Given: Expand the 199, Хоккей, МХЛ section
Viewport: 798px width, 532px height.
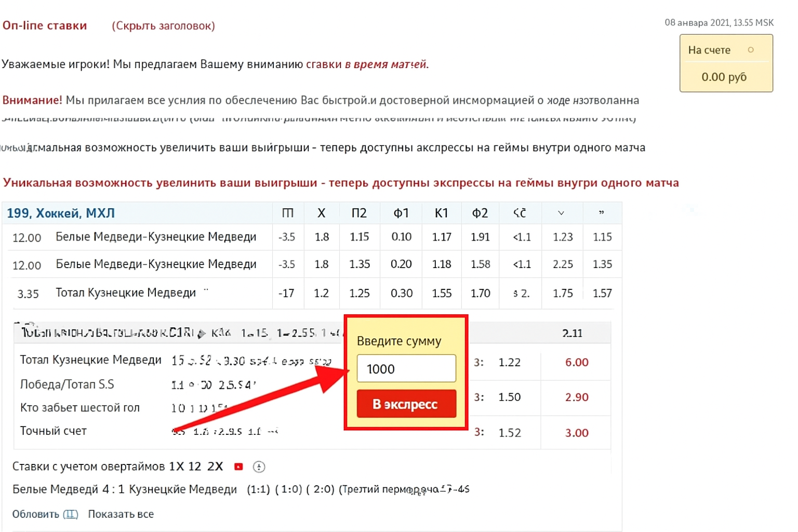Looking at the screenshot, I should pos(61,213).
